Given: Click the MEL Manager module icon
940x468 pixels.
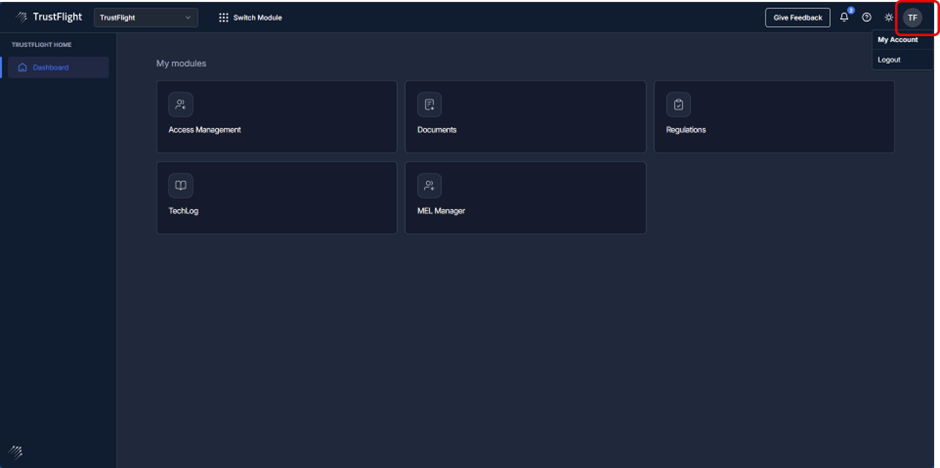Looking at the screenshot, I should click(429, 185).
